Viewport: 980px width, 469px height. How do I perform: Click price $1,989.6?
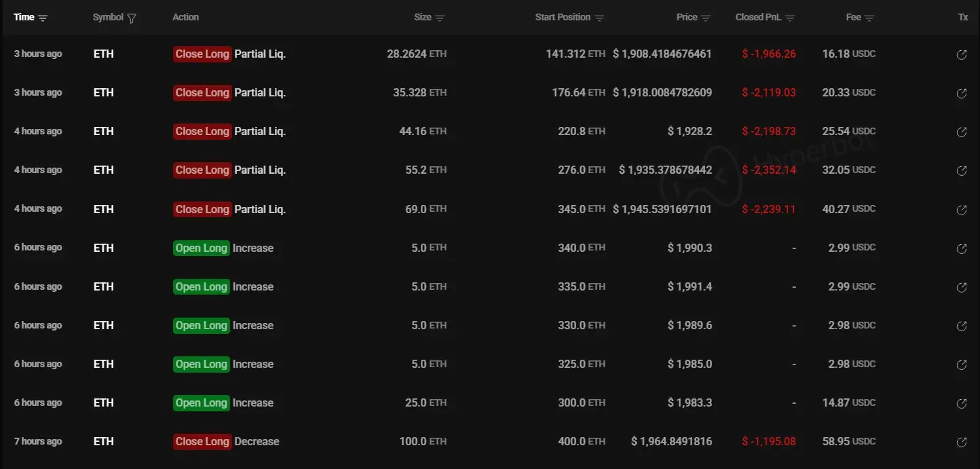[x=690, y=326]
